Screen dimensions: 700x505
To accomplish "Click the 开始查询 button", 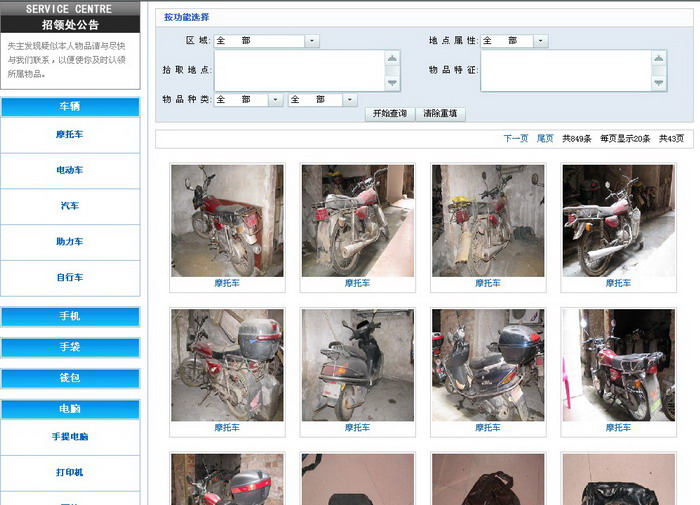I will [390, 114].
